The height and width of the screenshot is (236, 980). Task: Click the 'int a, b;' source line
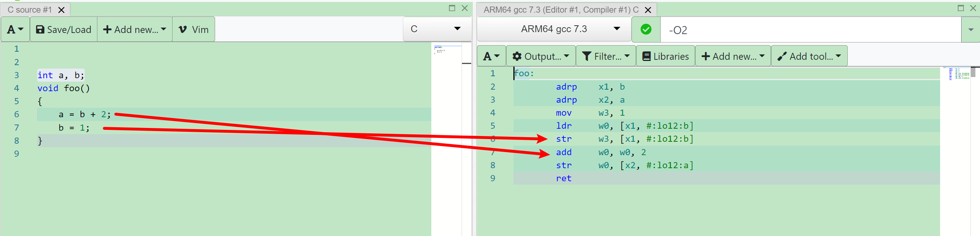tap(61, 75)
